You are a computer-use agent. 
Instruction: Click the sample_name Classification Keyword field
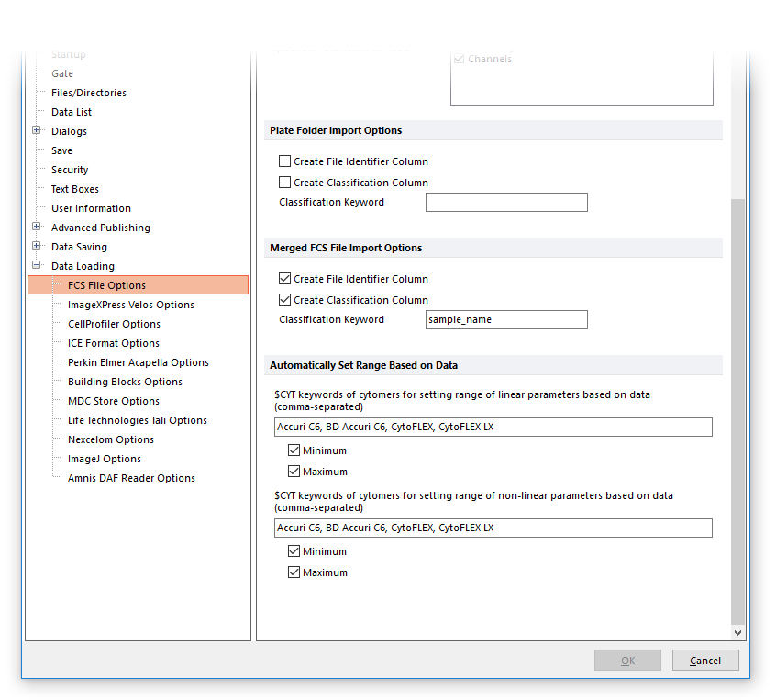[506, 320]
